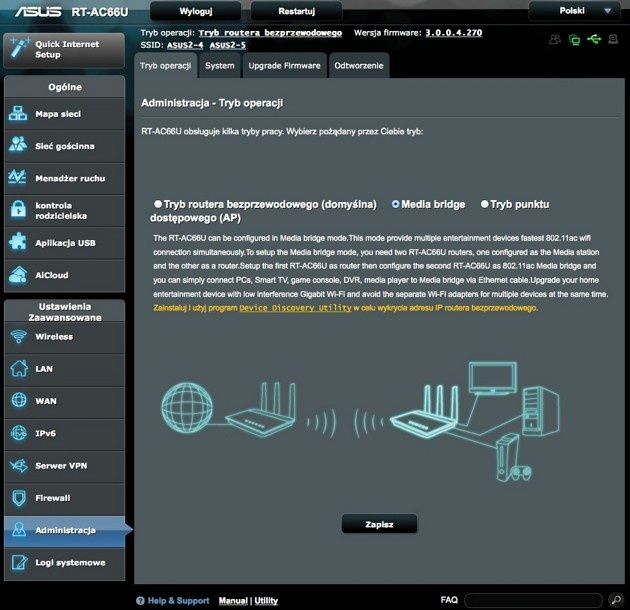Switch to the Odtworzenie tab
The height and width of the screenshot is (610, 630).
pyautogui.click(x=359, y=66)
